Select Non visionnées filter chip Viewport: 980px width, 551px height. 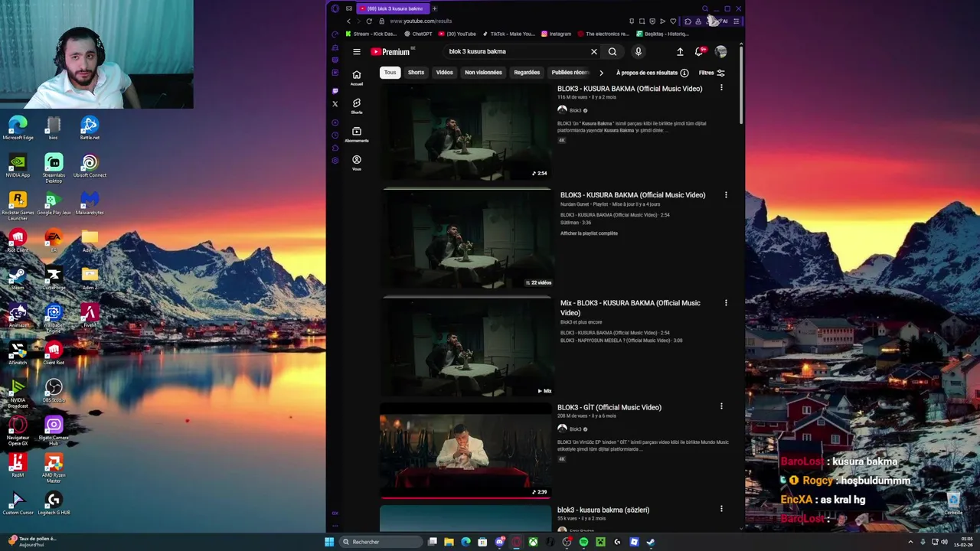[x=483, y=73]
